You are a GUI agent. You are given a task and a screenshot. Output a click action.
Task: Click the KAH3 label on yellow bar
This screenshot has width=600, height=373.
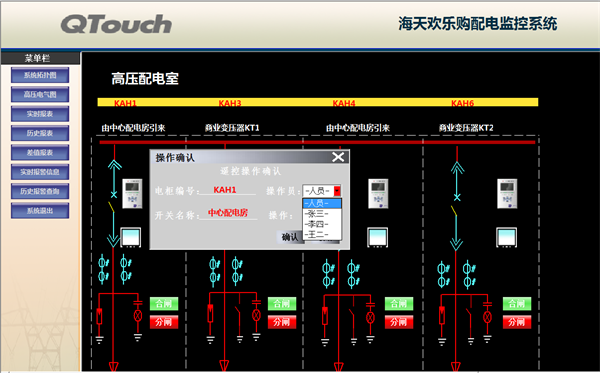[230, 103]
